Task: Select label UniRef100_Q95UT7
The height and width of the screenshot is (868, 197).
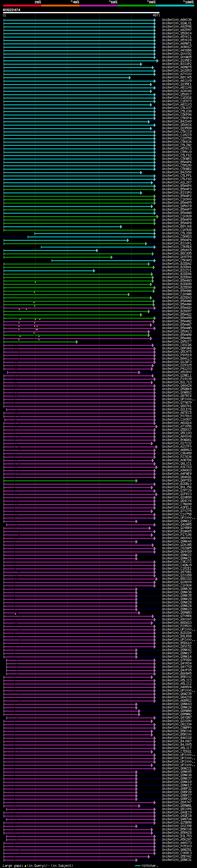Action: (177, 342)
